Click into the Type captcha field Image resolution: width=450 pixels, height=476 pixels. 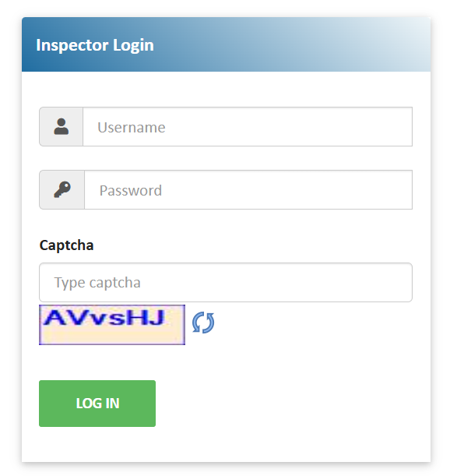(x=226, y=282)
